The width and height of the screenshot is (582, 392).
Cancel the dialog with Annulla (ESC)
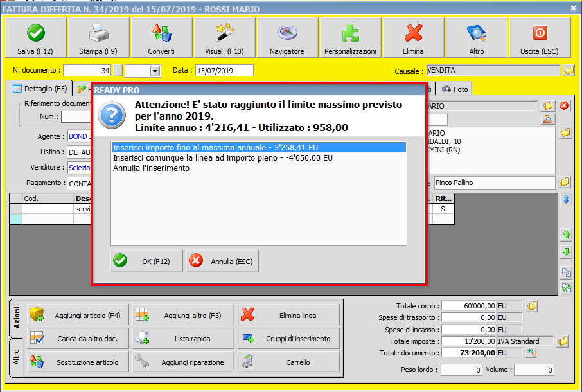[222, 262]
